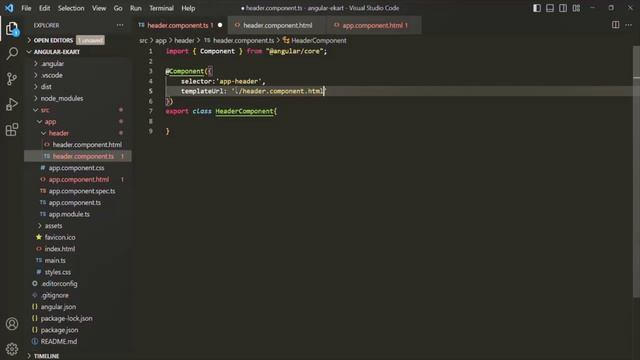Open the Extensions view icon
This screenshot has height=360, width=640.
[x=12, y=130]
